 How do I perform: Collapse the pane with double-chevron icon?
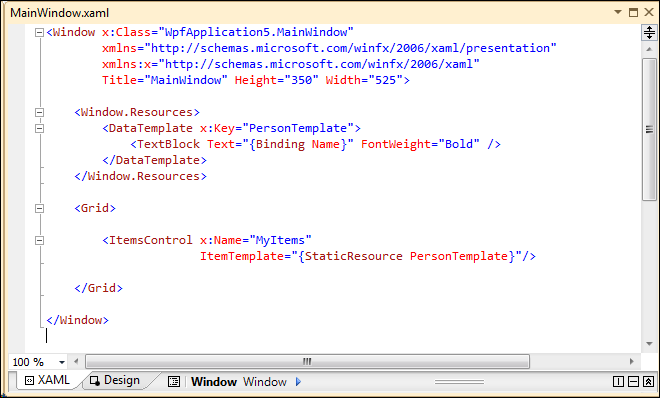[x=648, y=382]
